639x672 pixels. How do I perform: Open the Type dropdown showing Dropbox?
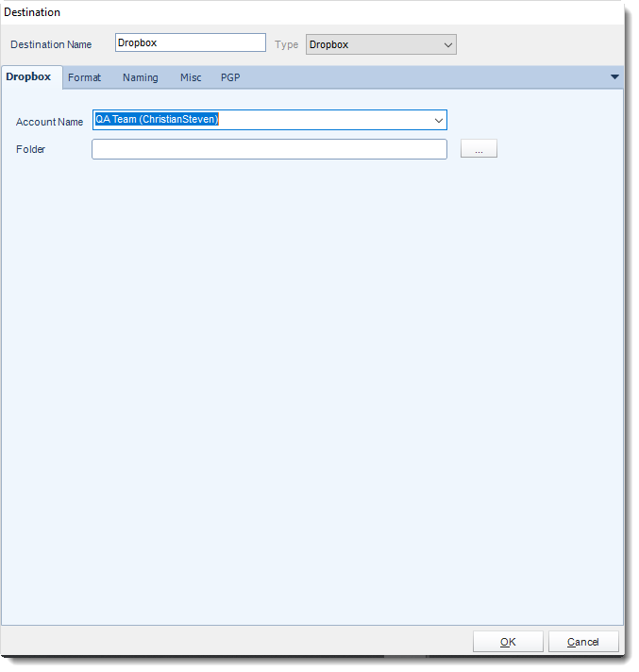coord(381,44)
